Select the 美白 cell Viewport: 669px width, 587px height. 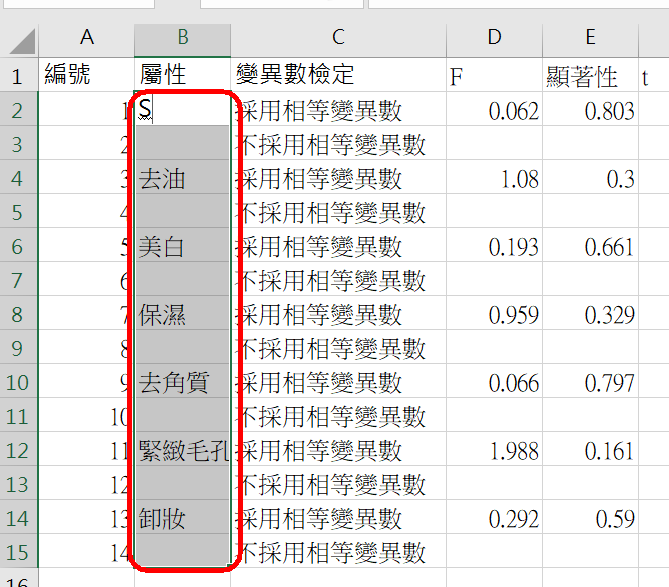(183, 247)
